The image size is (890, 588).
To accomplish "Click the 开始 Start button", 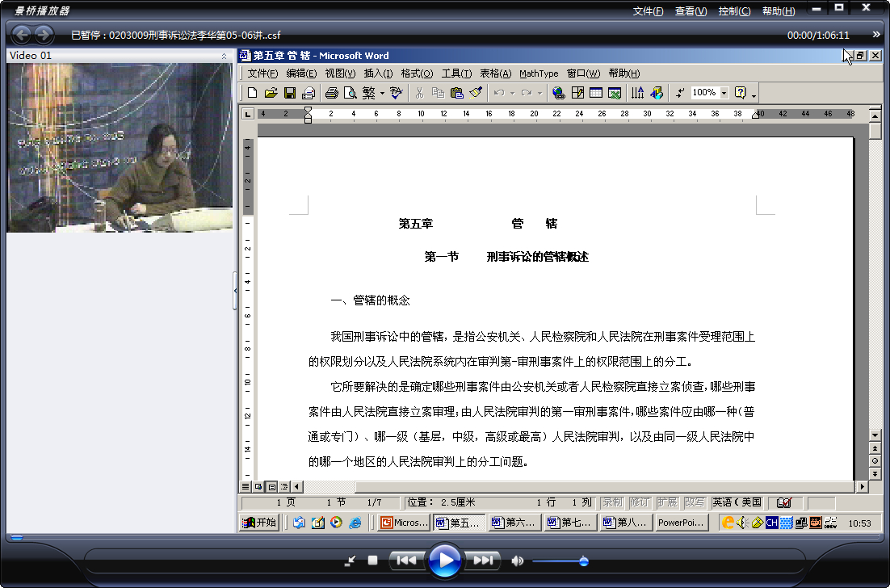I will (259, 522).
